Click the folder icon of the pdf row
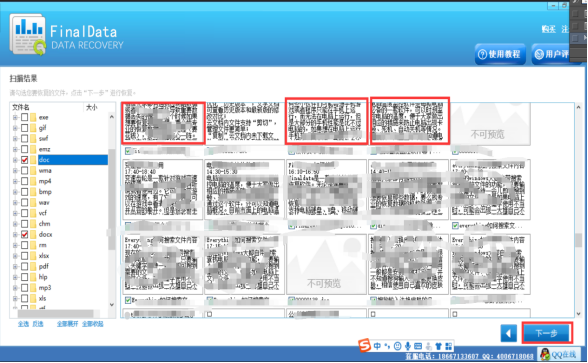The image size is (588, 363). tap(34, 266)
